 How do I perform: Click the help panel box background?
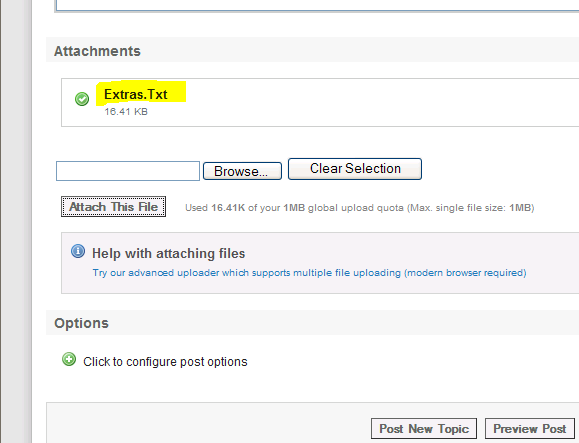click(320, 263)
